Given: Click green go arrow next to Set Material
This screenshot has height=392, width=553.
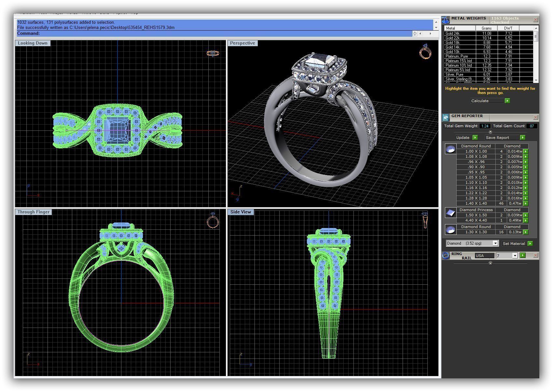Looking at the screenshot, I should click(530, 243).
